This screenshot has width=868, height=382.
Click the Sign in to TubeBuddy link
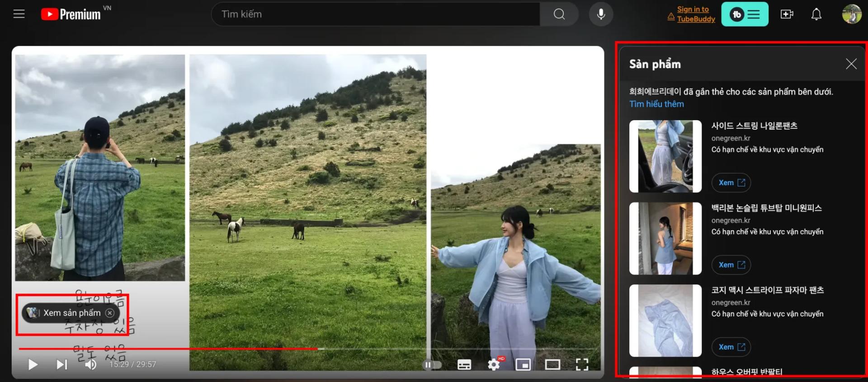tap(695, 14)
